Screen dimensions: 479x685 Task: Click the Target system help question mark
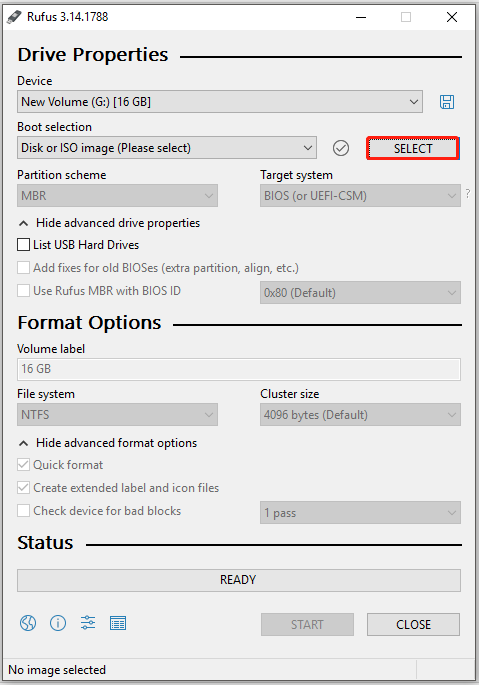[x=468, y=193]
